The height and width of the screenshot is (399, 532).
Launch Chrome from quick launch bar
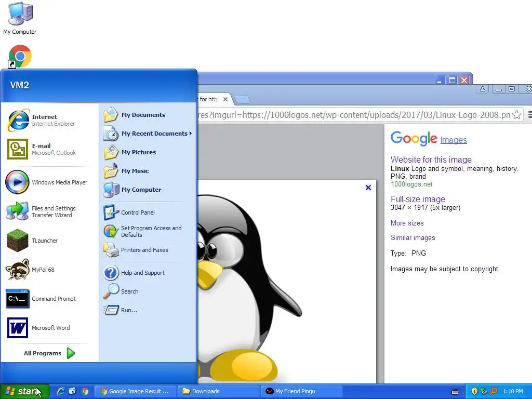[85, 391]
